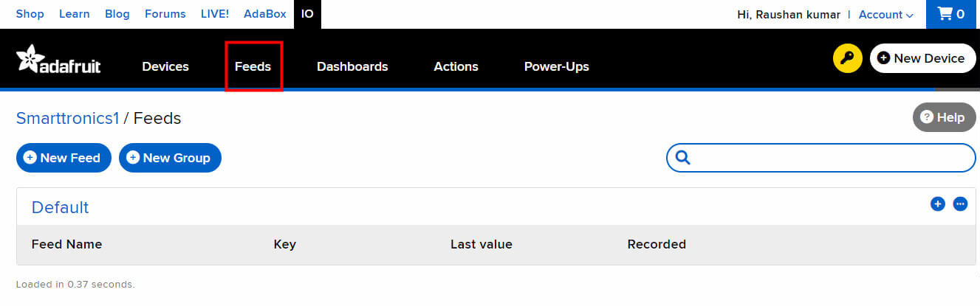Image resolution: width=980 pixels, height=306 pixels.
Task: Open the shopping cart
Action: click(x=951, y=14)
